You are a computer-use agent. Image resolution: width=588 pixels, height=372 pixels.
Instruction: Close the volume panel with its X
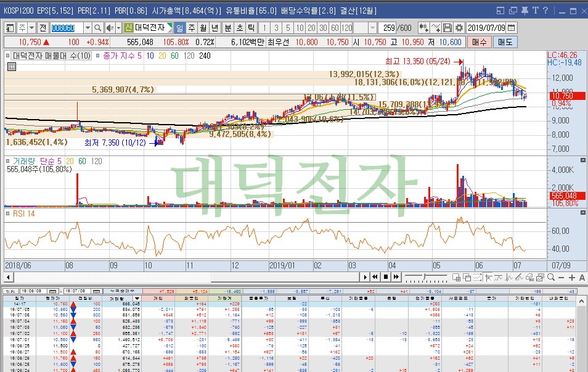pos(582,160)
